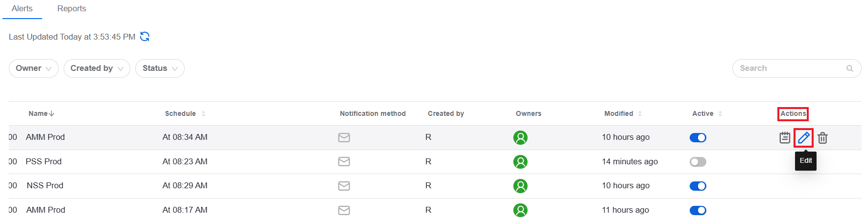Switch to the Reports tab
Screen dimensions: 868x221
(72, 9)
